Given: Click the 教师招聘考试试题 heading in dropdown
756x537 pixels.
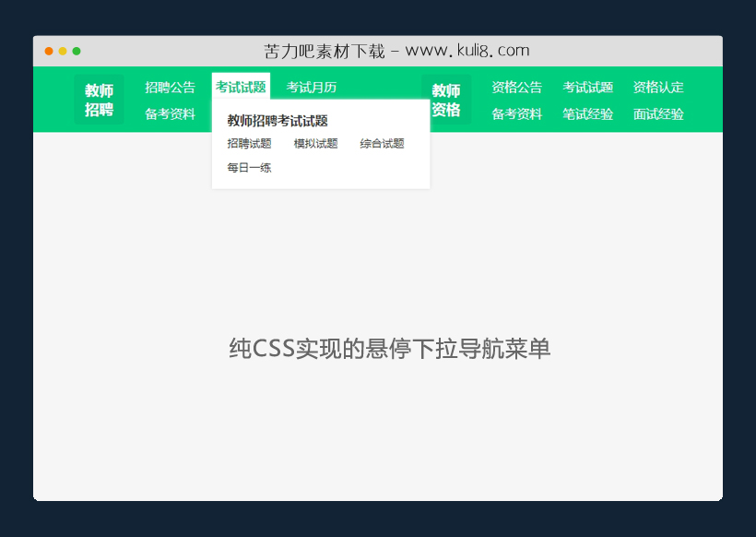Looking at the screenshot, I should (x=277, y=121).
